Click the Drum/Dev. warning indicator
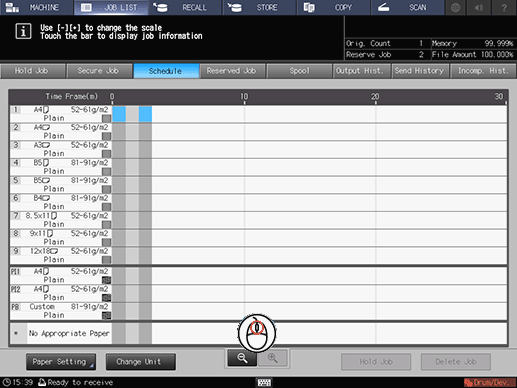Image resolution: width=517 pixels, height=388 pixels. point(489,383)
